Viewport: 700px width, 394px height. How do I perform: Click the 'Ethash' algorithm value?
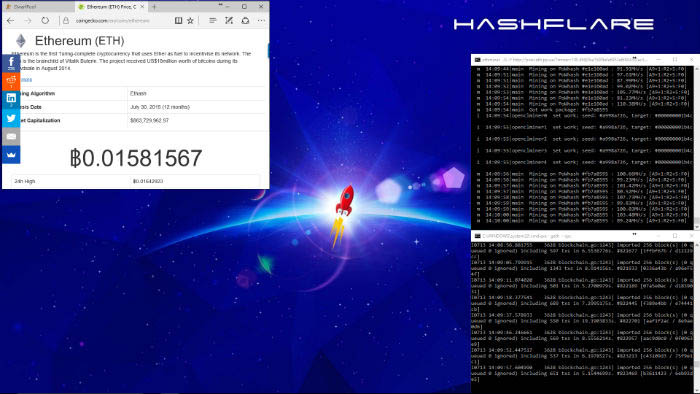[138, 94]
